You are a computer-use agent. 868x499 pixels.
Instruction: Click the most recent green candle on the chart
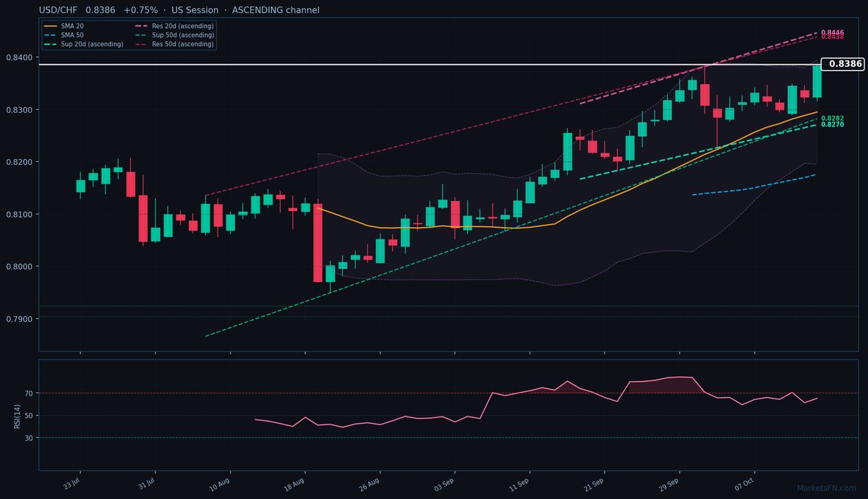(817, 81)
